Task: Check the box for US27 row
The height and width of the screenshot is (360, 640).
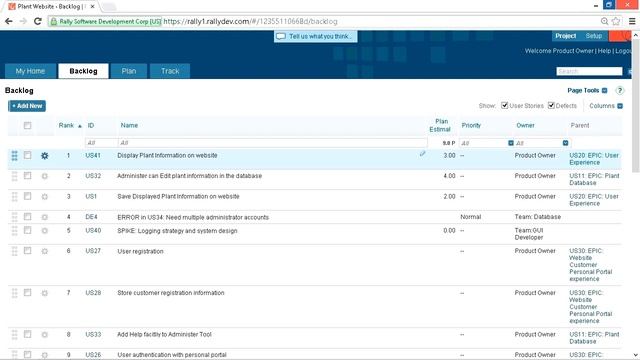Action: 27,251
